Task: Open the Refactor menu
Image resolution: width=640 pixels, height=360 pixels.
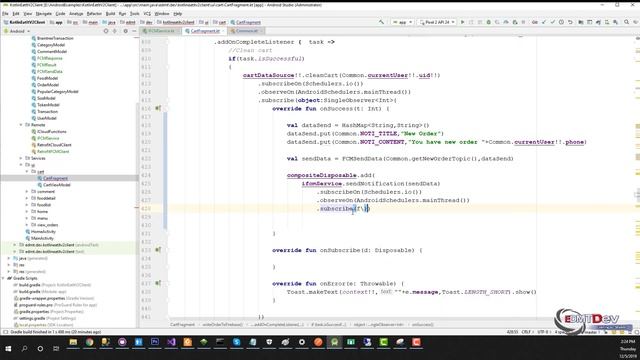Action: click(x=94, y=13)
